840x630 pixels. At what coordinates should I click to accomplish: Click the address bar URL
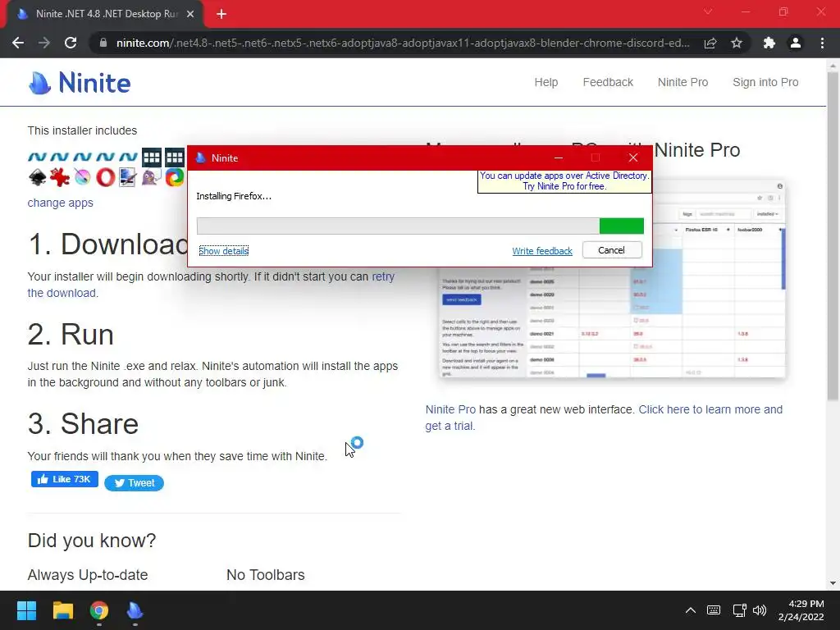(x=402, y=43)
